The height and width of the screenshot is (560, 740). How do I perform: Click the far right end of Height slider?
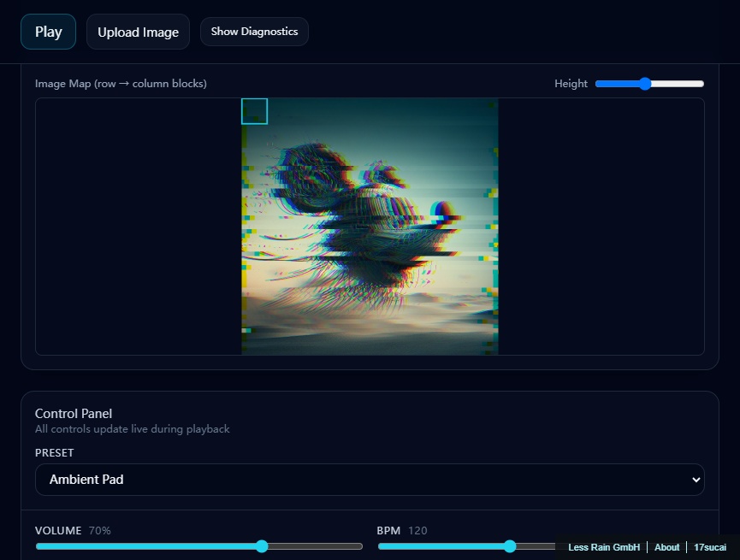tap(702, 84)
